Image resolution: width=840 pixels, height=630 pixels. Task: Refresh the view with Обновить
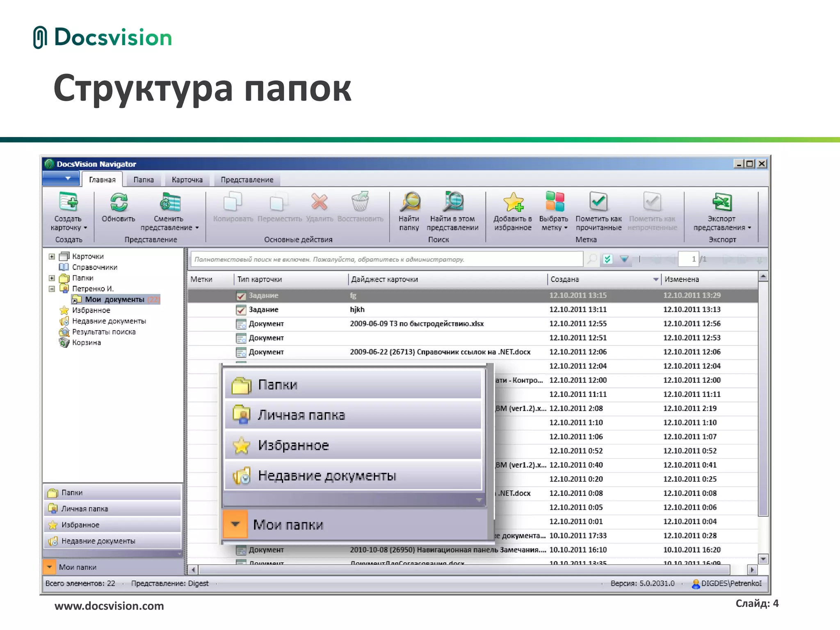coord(118,208)
